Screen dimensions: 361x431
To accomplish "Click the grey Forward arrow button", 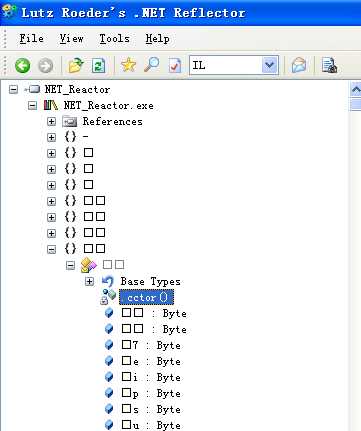I will point(45,65).
